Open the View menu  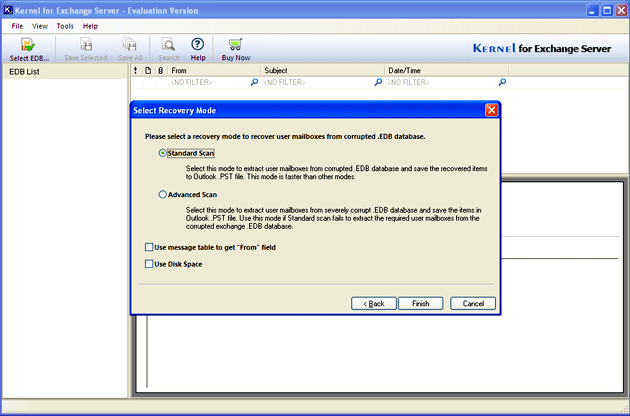[40, 26]
